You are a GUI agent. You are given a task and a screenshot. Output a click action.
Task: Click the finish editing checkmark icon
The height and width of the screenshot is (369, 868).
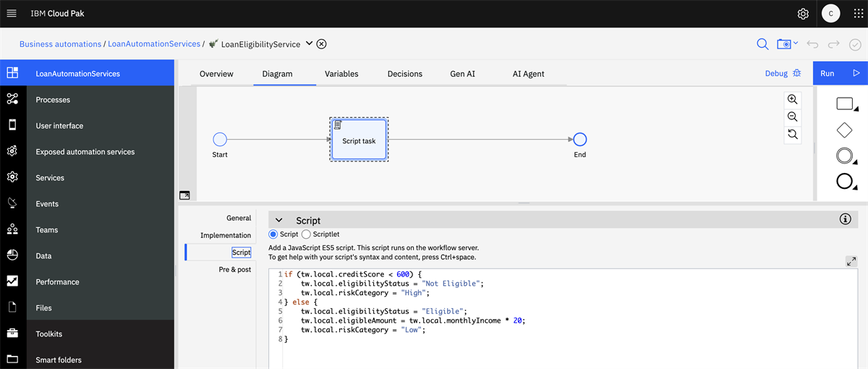855,44
